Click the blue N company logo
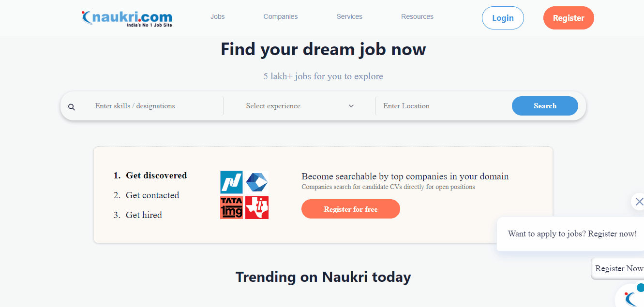644x307 pixels. [231, 182]
